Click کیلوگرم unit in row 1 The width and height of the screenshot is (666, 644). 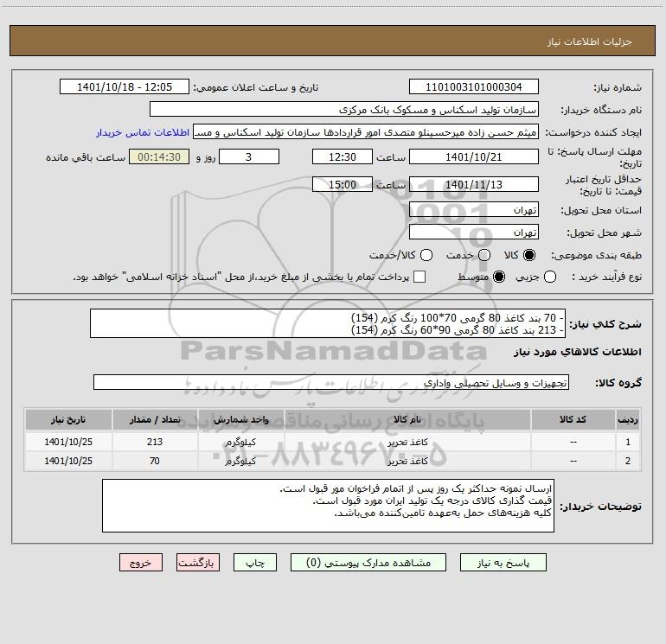point(240,442)
